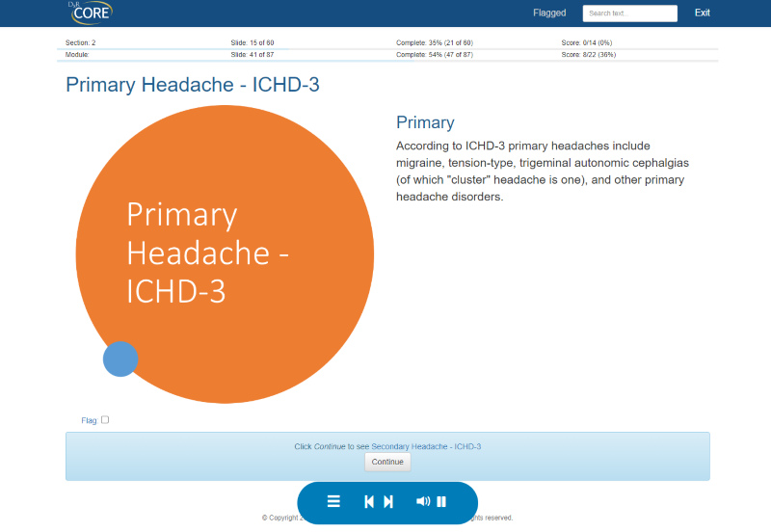
Task: Click the CORE logo in the header
Action: point(91,13)
